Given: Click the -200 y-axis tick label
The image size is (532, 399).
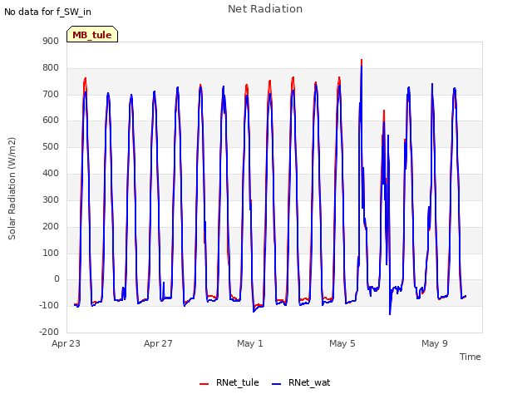Looking at the screenshot, I should pyautogui.click(x=49, y=332).
